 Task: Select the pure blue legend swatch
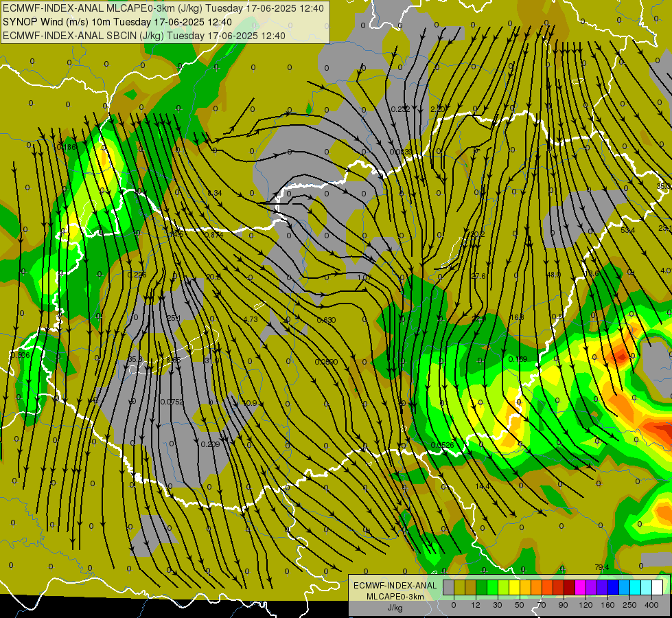coord(613,587)
